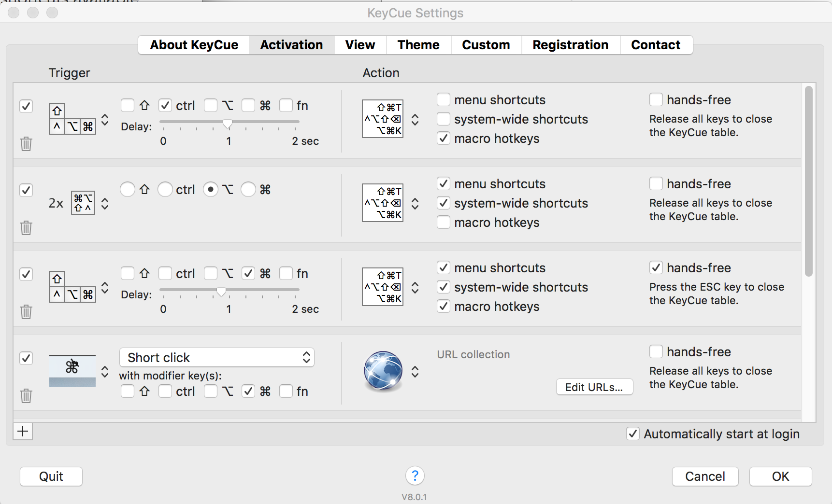Switch to the Registration tab

571,45
